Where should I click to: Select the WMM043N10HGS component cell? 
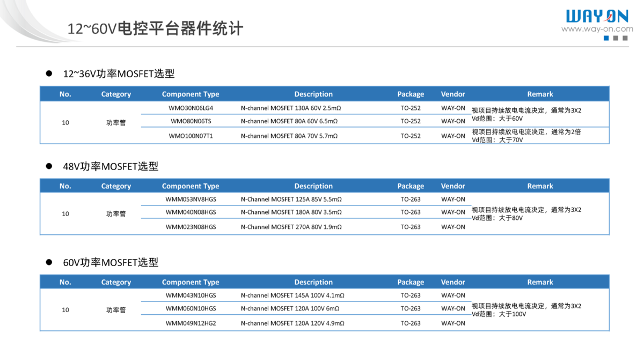[191, 295]
